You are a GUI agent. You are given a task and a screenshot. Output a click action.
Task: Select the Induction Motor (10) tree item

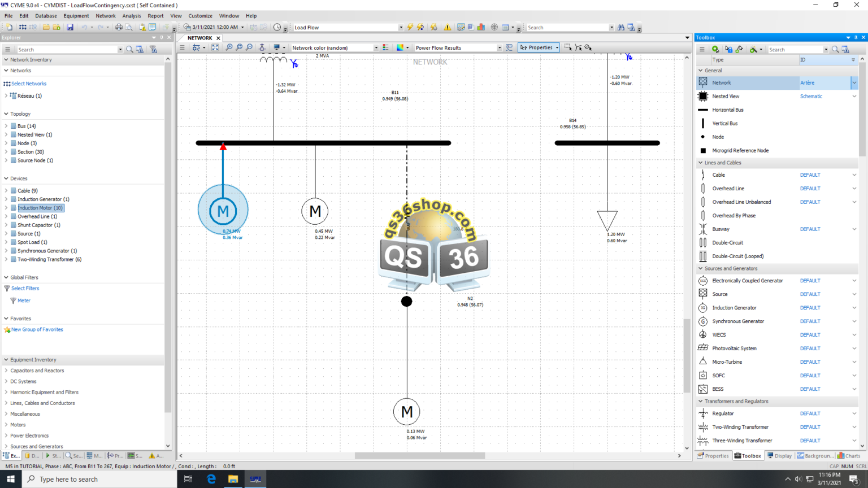(40, 208)
